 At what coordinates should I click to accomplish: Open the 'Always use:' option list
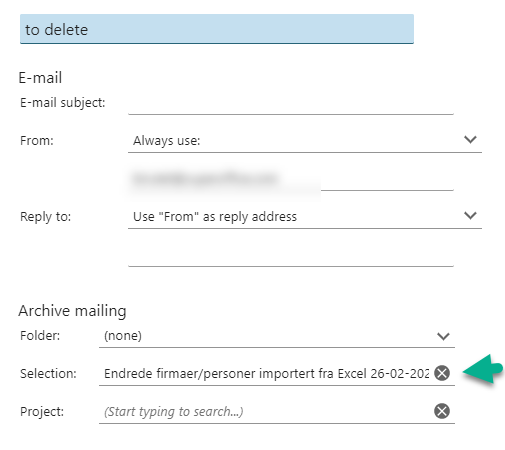[305, 140]
